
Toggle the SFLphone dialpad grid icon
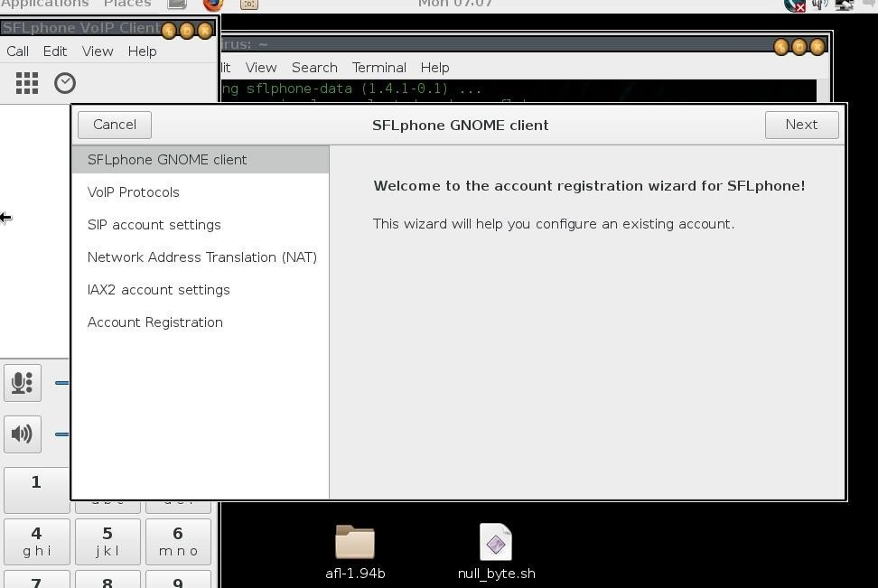(27, 83)
